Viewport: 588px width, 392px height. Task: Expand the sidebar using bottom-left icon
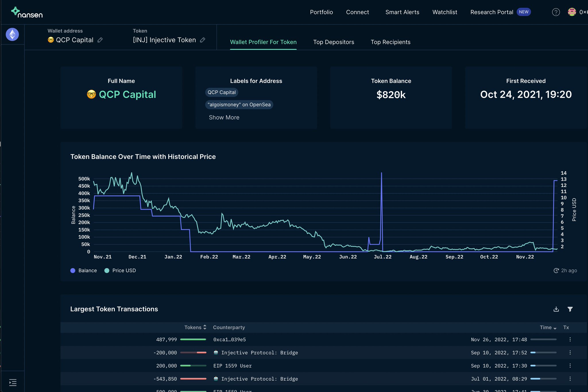coord(13,383)
